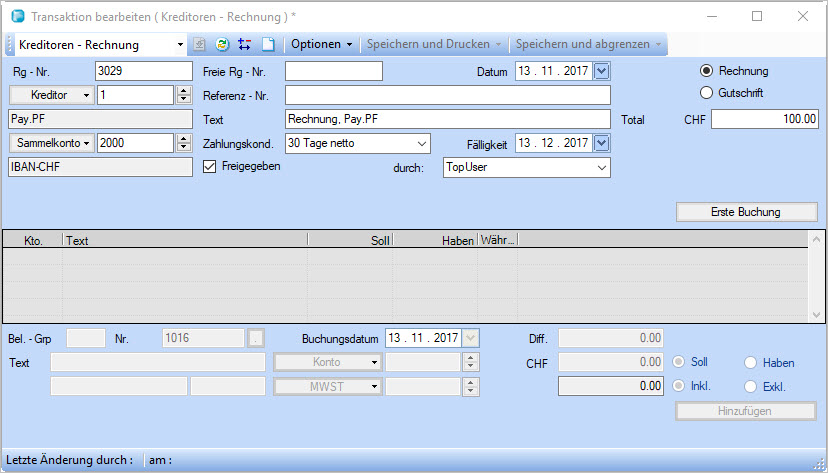Click the booking table vertical scrollbar

[818, 276]
